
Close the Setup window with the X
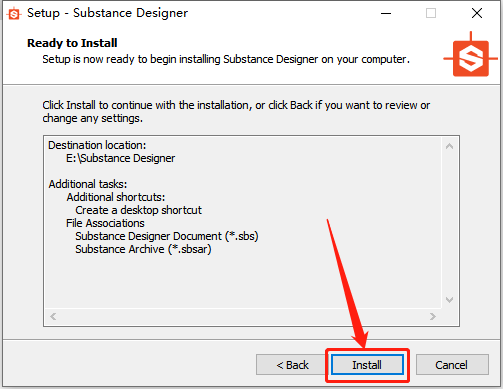coord(477,13)
